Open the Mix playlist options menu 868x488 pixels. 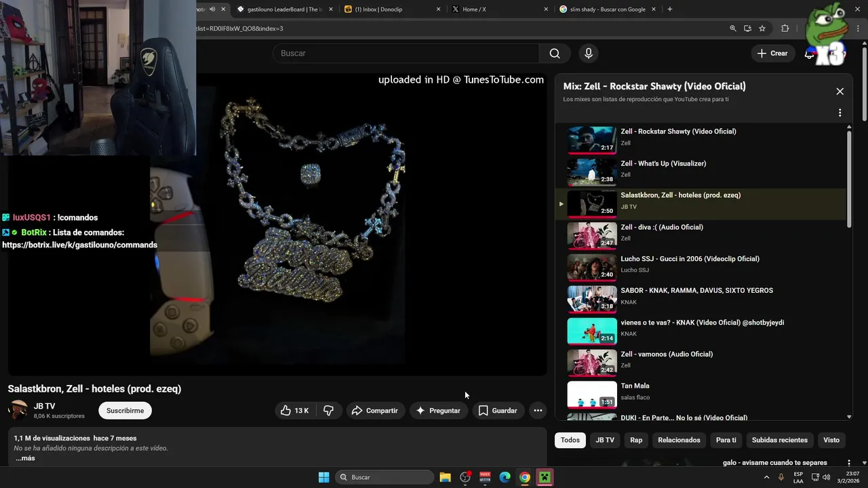pyautogui.click(x=840, y=113)
